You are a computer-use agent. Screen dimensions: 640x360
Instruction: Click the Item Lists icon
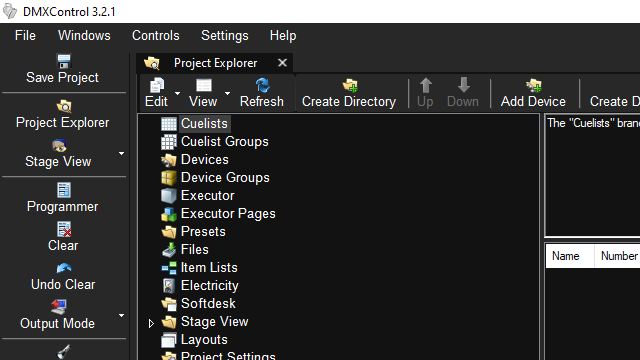[169, 268]
